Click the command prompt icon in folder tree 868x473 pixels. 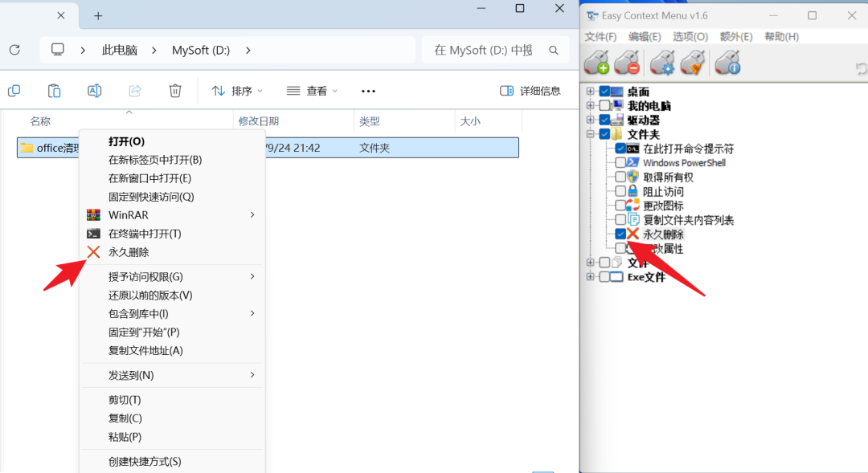click(633, 149)
